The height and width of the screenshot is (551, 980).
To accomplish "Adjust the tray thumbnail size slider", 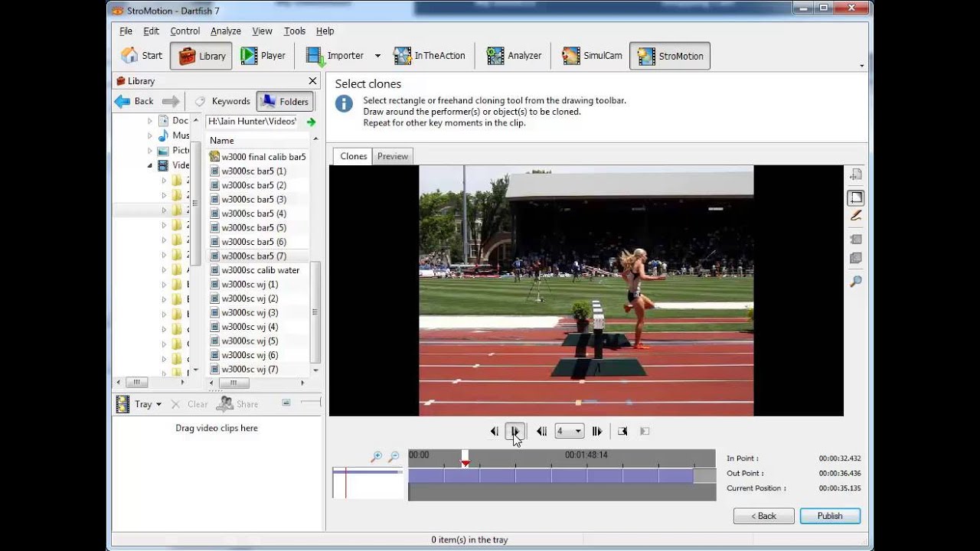I will (310, 403).
